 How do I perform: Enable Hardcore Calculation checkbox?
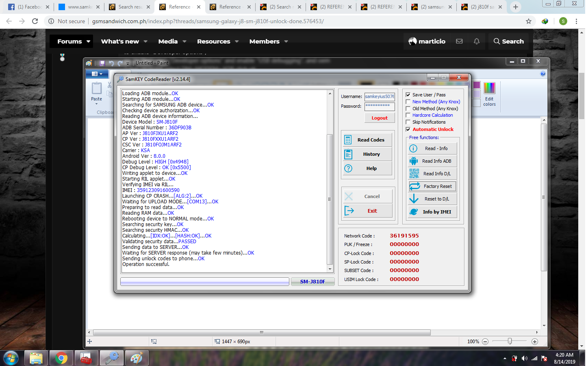pos(408,115)
